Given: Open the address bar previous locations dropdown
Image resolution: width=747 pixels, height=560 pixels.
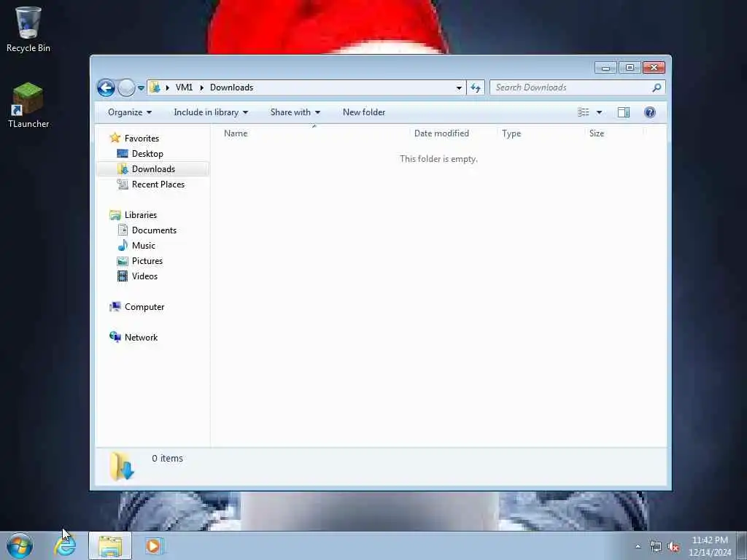Looking at the screenshot, I should [x=459, y=87].
